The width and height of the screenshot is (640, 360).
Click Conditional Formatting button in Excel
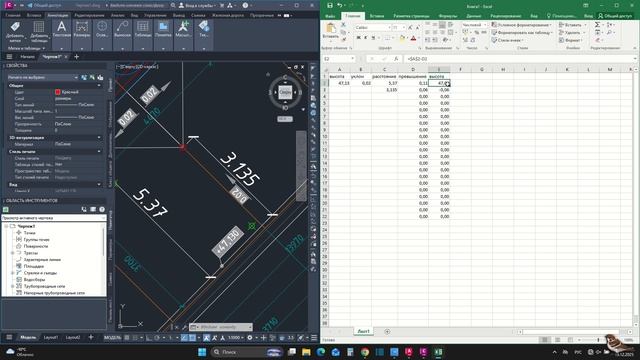tap(521, 25)
